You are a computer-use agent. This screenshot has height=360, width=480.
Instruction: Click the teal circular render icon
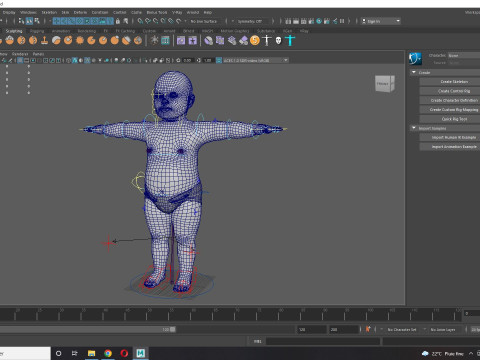[319, 21]
